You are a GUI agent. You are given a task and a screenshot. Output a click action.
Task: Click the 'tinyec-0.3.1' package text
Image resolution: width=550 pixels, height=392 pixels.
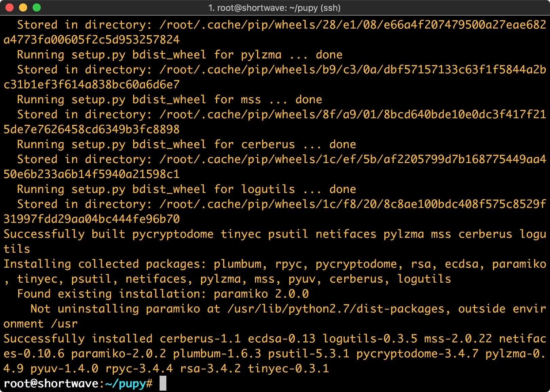coord(289,369)
